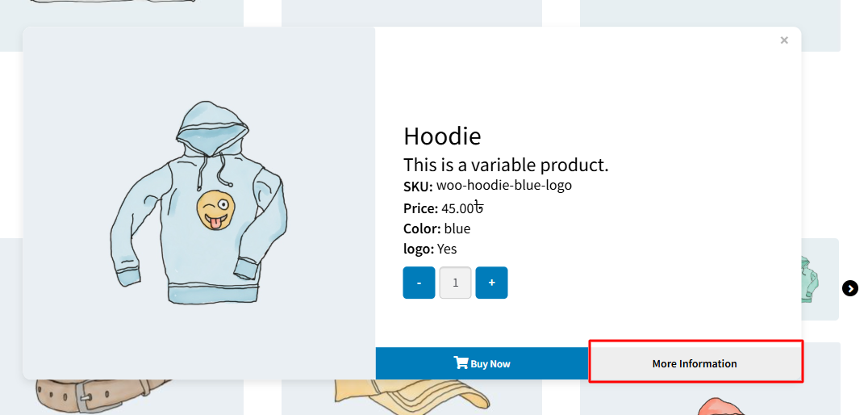Open More Information for the Hoodie
This screenshot has height=415, width=868.
tap(695, 363)
